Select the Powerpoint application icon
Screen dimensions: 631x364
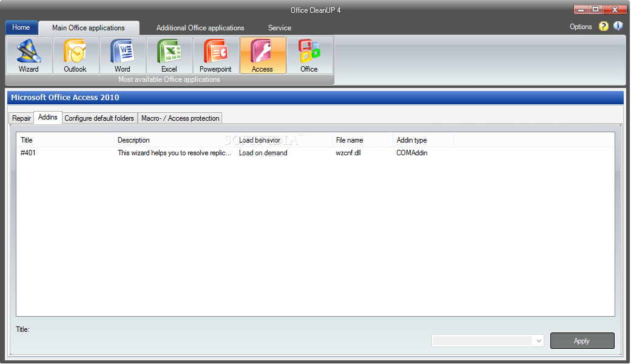tap(216, 55)
